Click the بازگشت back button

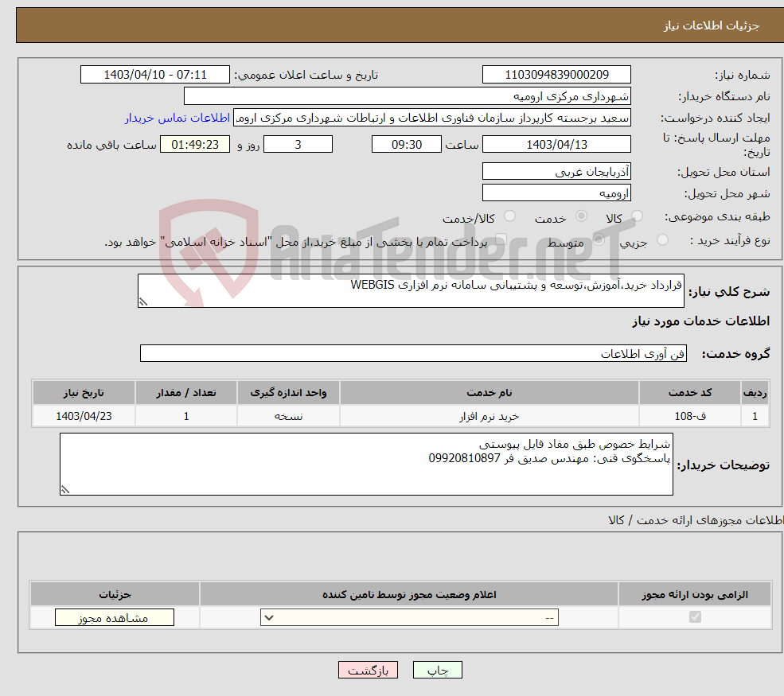[368, 670]
